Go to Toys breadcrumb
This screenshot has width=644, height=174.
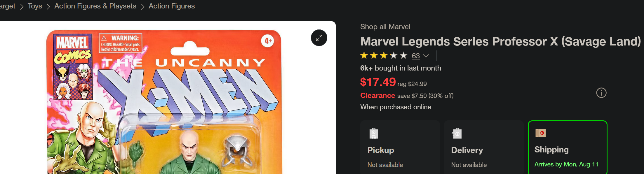click(35, 6)
